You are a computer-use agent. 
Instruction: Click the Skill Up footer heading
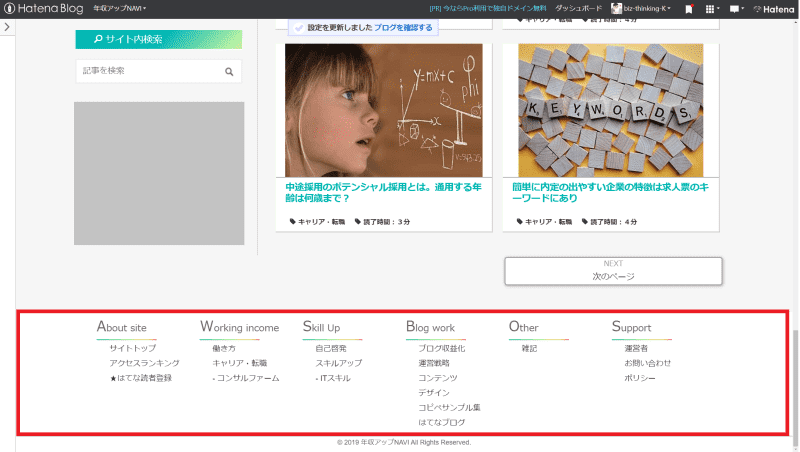coord(321,327)
